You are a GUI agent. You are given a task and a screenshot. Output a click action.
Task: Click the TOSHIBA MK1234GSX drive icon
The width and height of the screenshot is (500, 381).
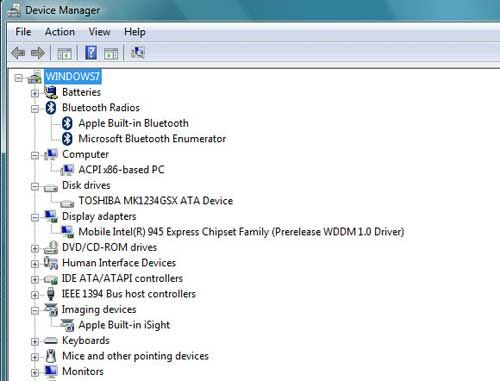click(x=67, y=203)
